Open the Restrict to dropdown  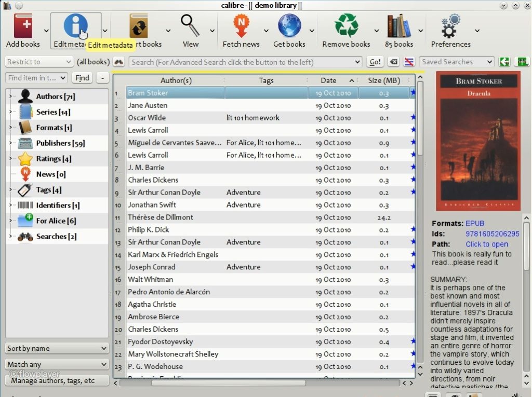pyautogui.click(x=39, y=62)
